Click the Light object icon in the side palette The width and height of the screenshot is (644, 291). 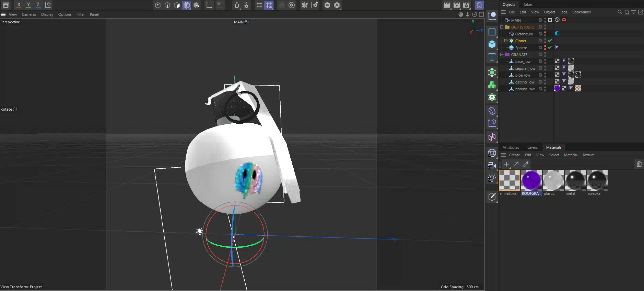pos(492,178)
